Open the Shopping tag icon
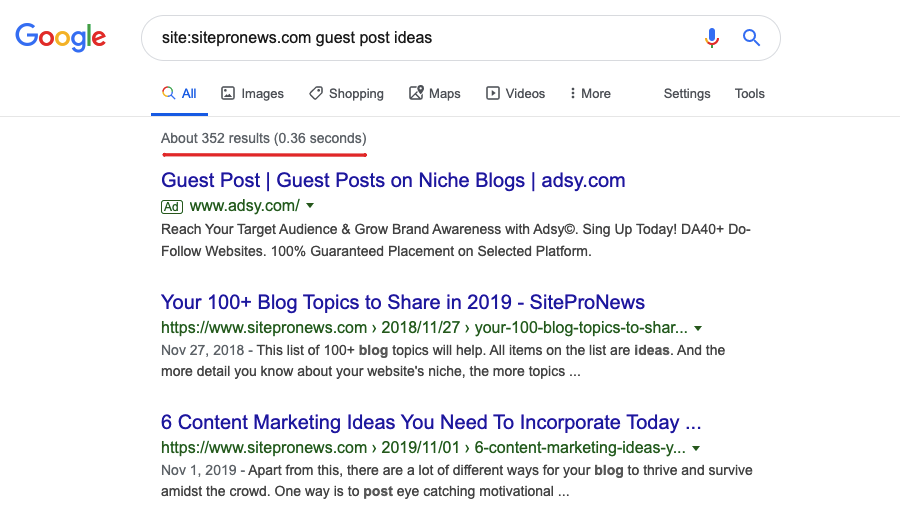This screenshot has width=900, height=514. coord(316,93)
